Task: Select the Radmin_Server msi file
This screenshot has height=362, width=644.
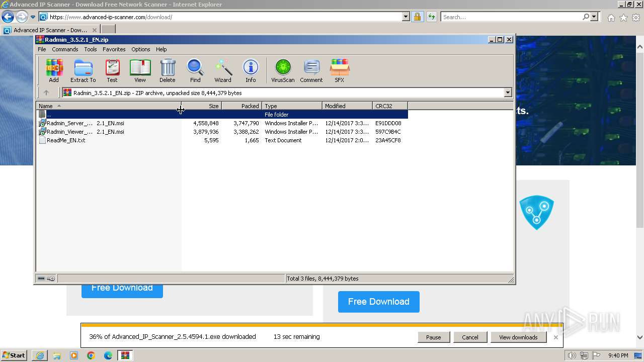Action: (x=222, y=123)
